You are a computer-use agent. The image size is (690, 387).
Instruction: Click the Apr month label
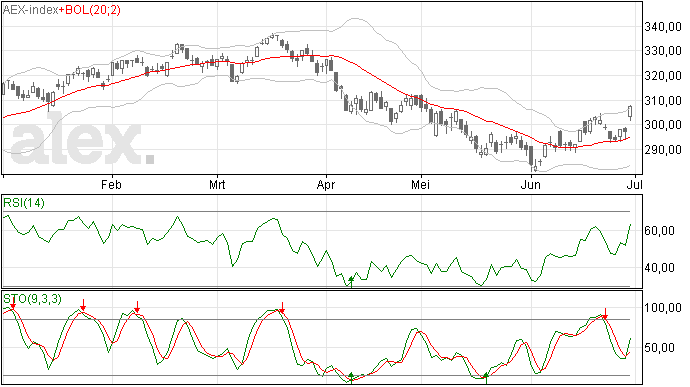pos(326,184)
